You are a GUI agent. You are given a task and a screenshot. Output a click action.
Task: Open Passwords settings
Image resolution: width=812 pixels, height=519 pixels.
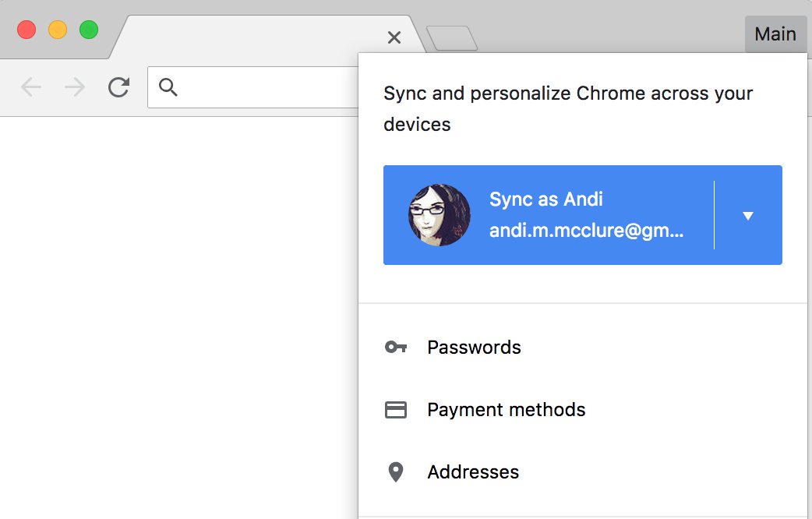[x=583, y=347]
